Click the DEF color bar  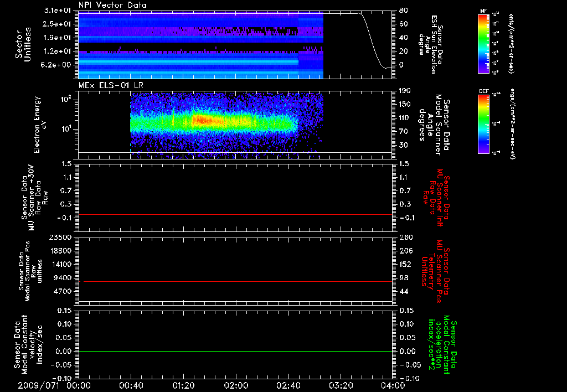pos(484,123)
